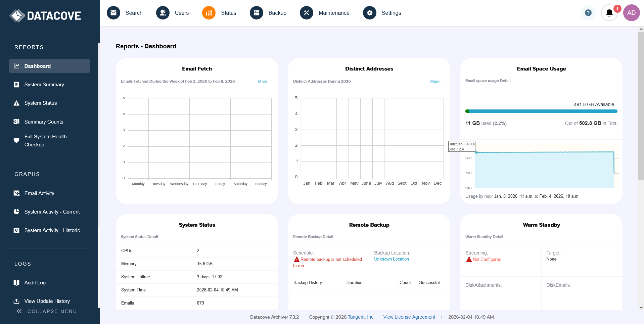The image size is (644, 324).
Task: Open Audit Log entry
Action: (x=35, y=283)
